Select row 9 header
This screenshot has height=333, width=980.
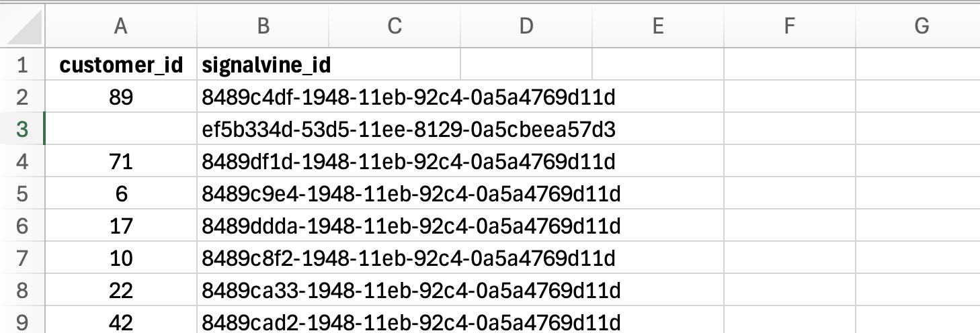click(22, 322)
